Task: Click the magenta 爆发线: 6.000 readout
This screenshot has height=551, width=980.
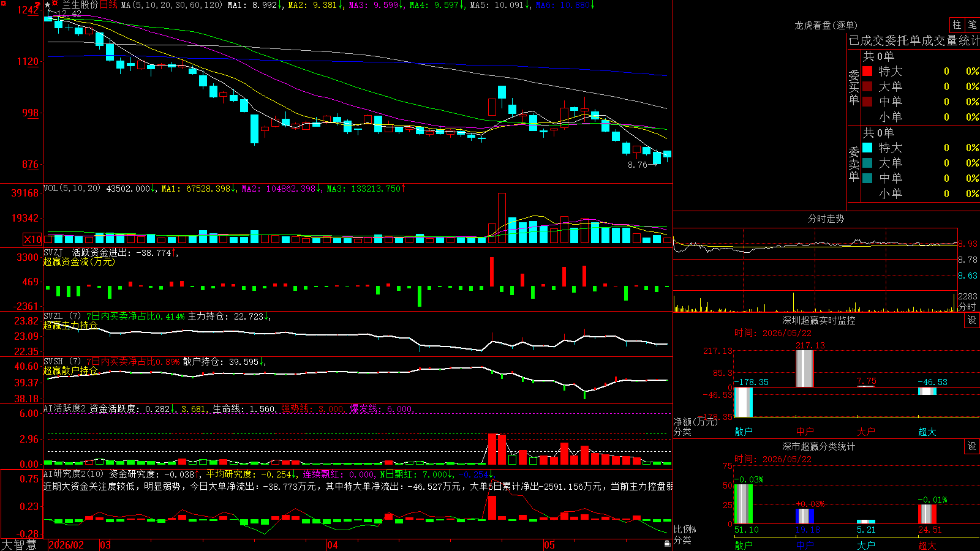Action: 382,409
